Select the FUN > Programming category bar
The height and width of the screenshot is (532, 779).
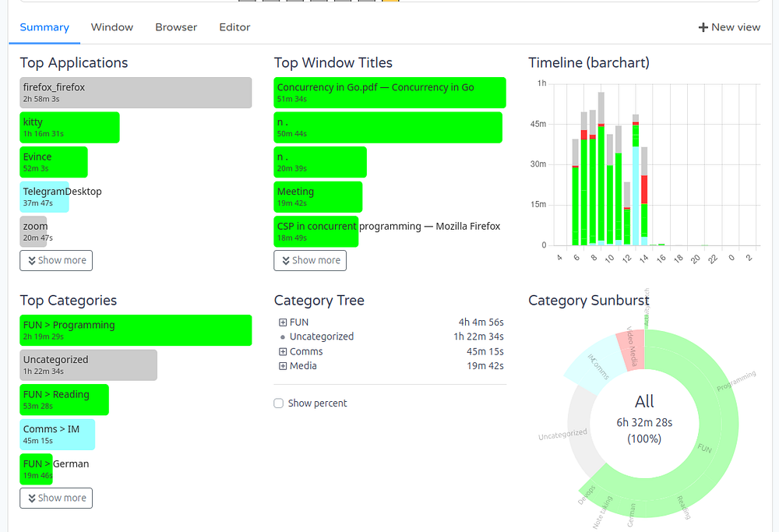pyautogui.click(x=136, y=330)
